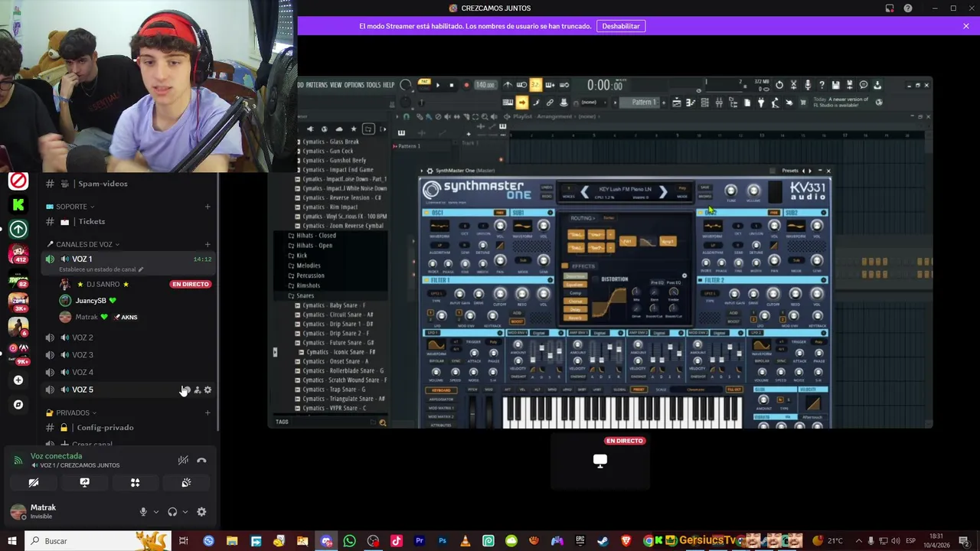Image resolution: width=980 pixels, height=551 pixels.
Task: Show hidden system tray icons
Action: pyautogui.click(x=859, y=541)
